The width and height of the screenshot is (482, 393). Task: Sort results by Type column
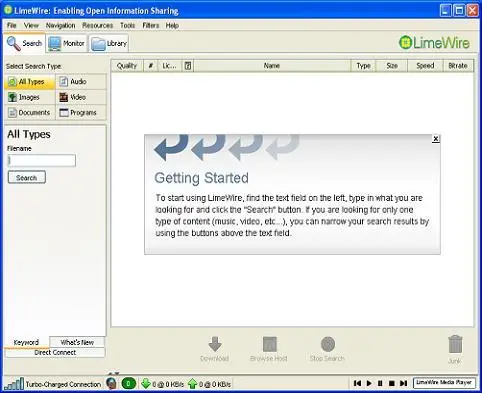click(x=363, y=66)
